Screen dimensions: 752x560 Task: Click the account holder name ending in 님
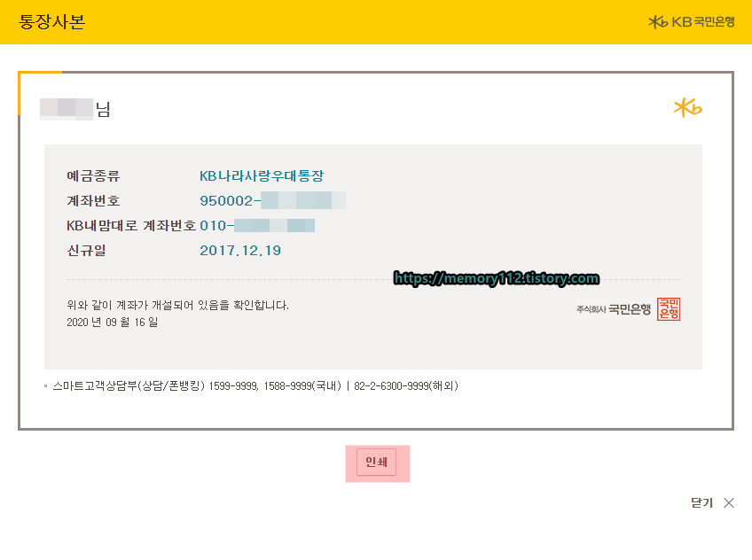point(75,109)
